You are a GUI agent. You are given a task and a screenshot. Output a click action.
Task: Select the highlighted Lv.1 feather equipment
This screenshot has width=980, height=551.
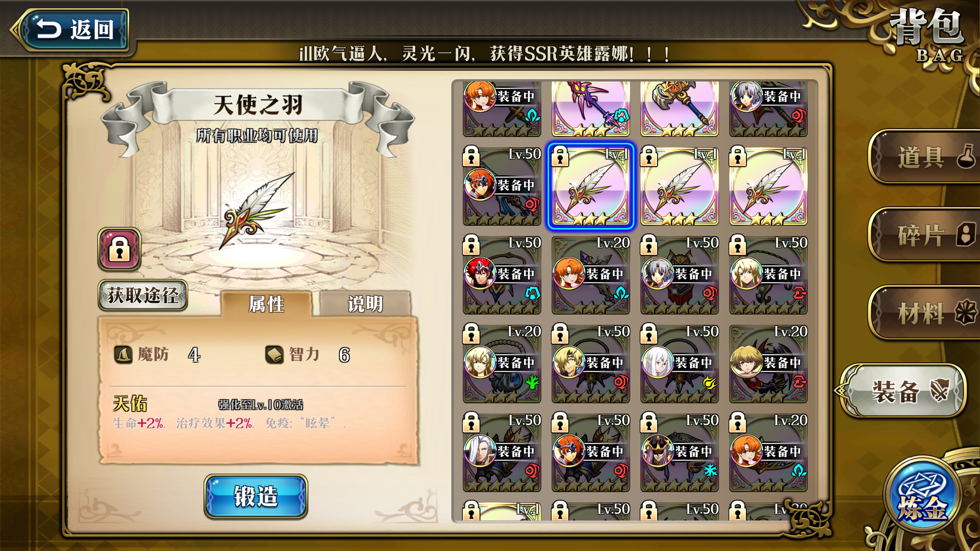[x=590, y=186]
